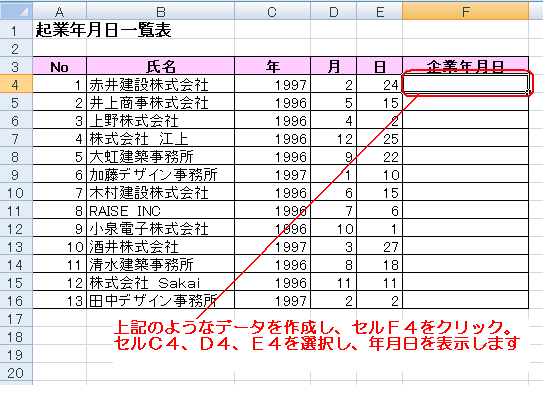Click title cell 起業年月日一覧表
This screenshot has width=549, height=410.
pyautogui.click(x=104, y=29)
